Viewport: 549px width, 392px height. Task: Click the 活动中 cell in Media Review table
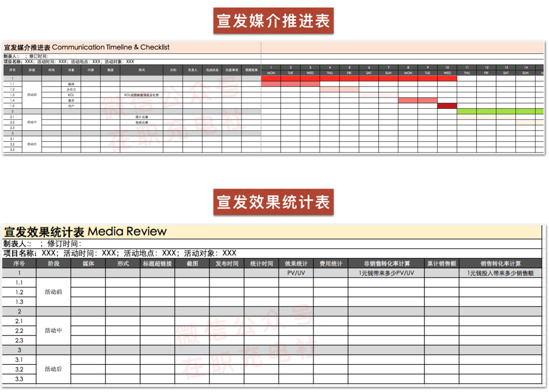tap(53, 330)
